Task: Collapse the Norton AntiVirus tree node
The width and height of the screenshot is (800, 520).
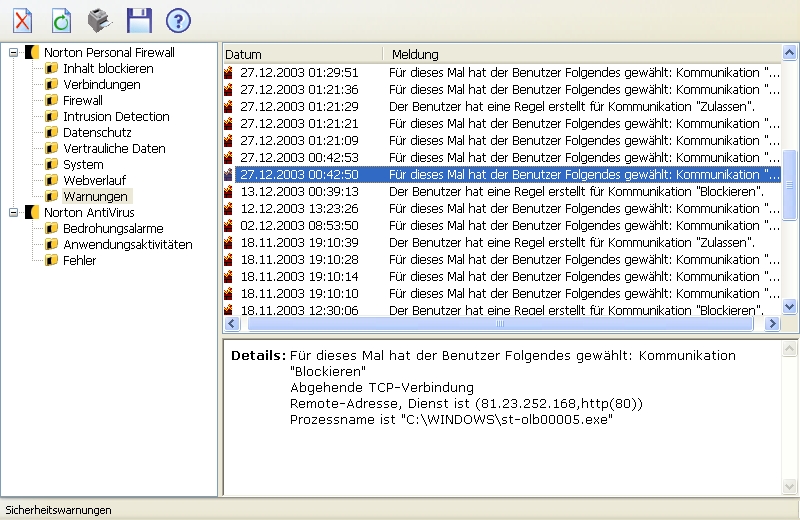Action: [x=13, y=212]
